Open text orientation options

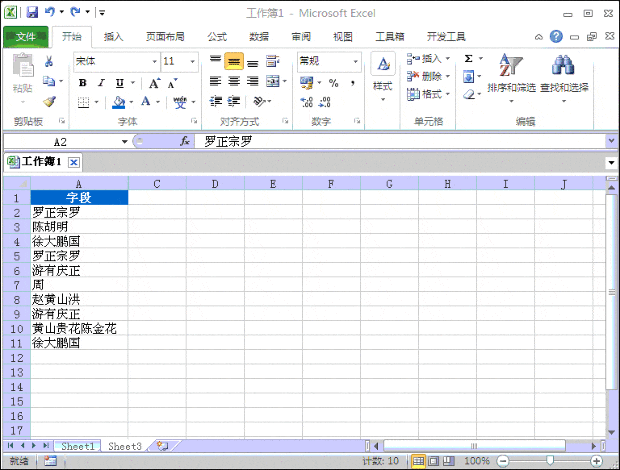pos(259,102)
